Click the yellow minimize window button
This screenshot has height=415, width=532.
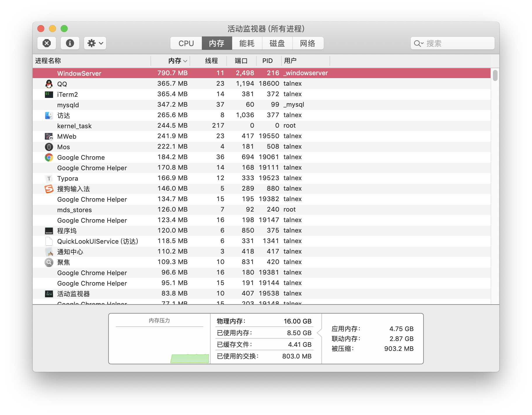pos(52,29)
